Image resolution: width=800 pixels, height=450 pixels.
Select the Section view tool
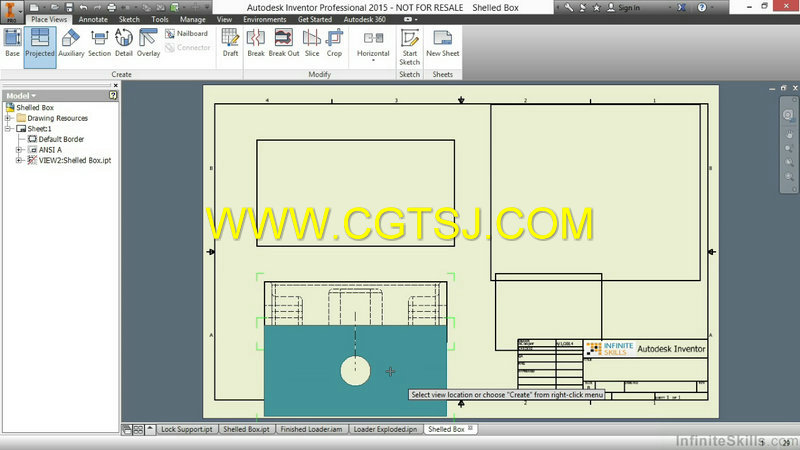[99, 43]
